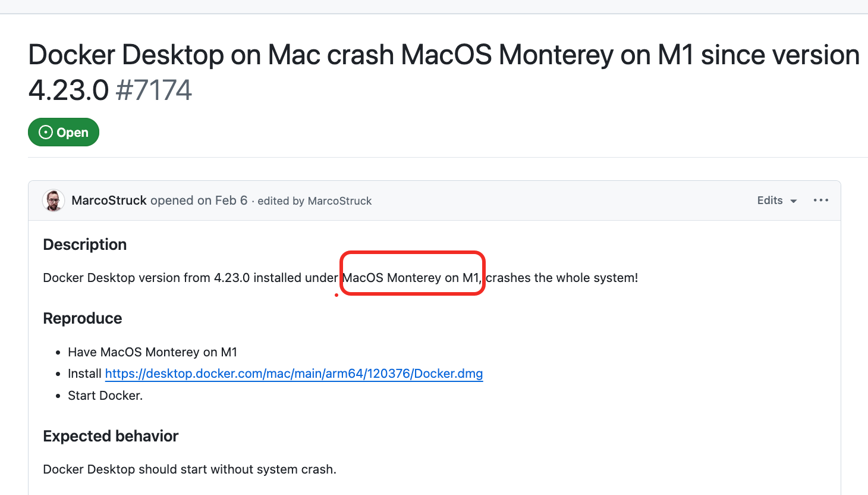
Task: Click "edited by MarcoStruck" text
Action: click(315, 201)
